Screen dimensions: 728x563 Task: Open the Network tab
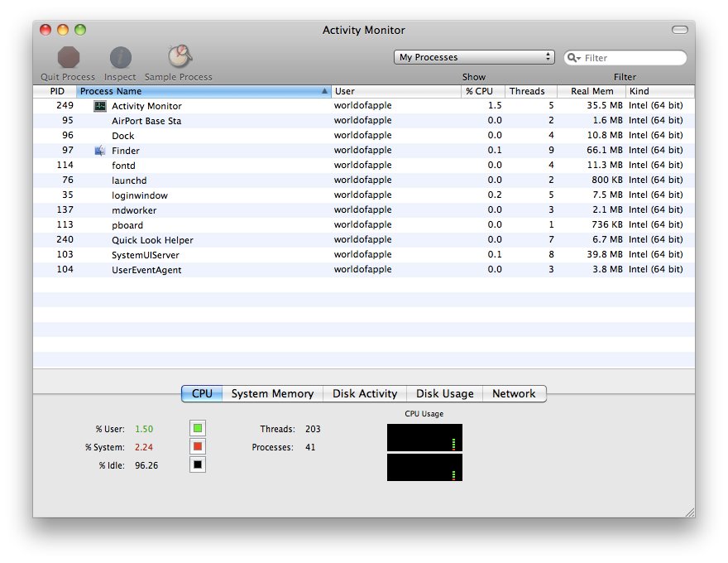click(x=514, y=394)
